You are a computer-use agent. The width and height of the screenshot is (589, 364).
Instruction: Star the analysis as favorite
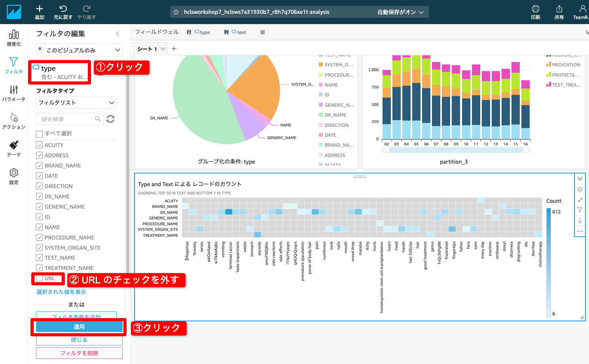click(x=176, y=12)
